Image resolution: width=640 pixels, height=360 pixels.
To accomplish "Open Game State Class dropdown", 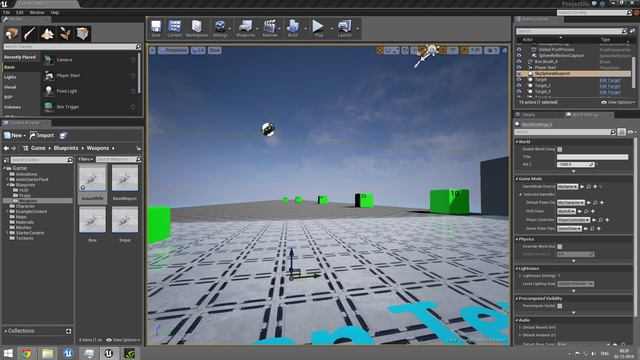I will (569, 229).
